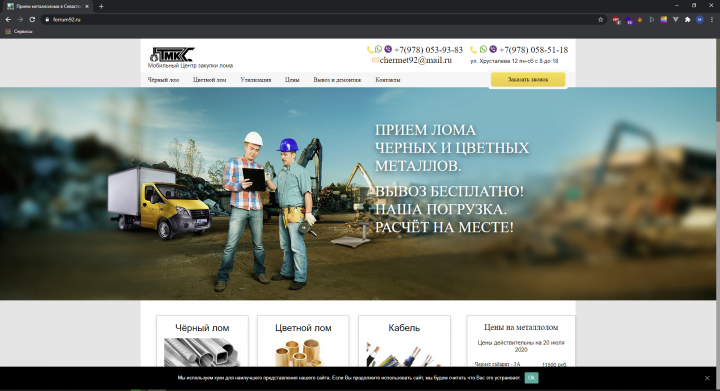Open the rainbow color-bars extension icon
This screenshot has height=391, width=720.
664,20
